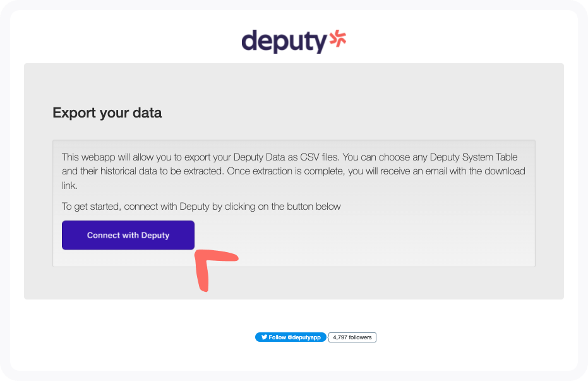588x381 pixels.
Task: Click the 'Deputy System Table' phrase
Action: coord(474,157)
